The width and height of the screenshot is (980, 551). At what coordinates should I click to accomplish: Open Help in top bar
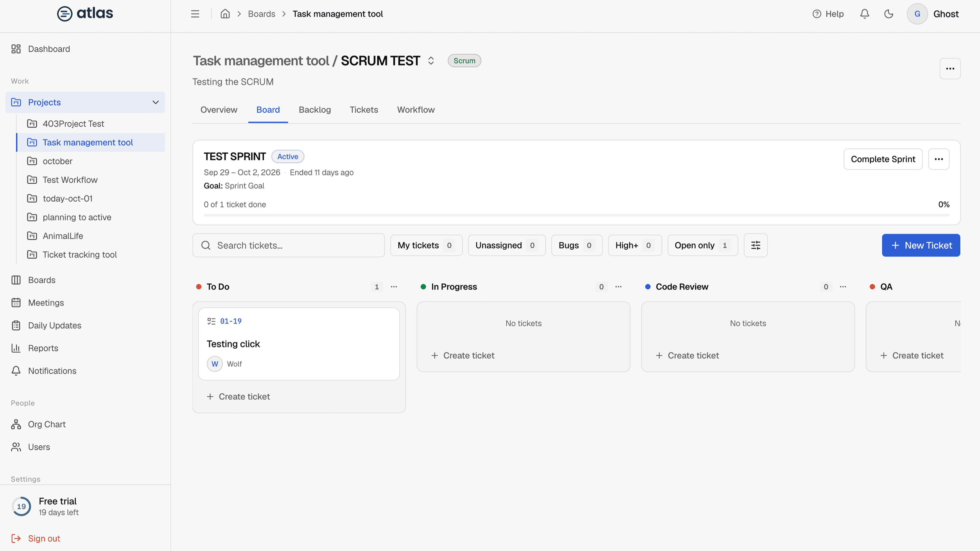pyautogui.click(x=828, y=14)
